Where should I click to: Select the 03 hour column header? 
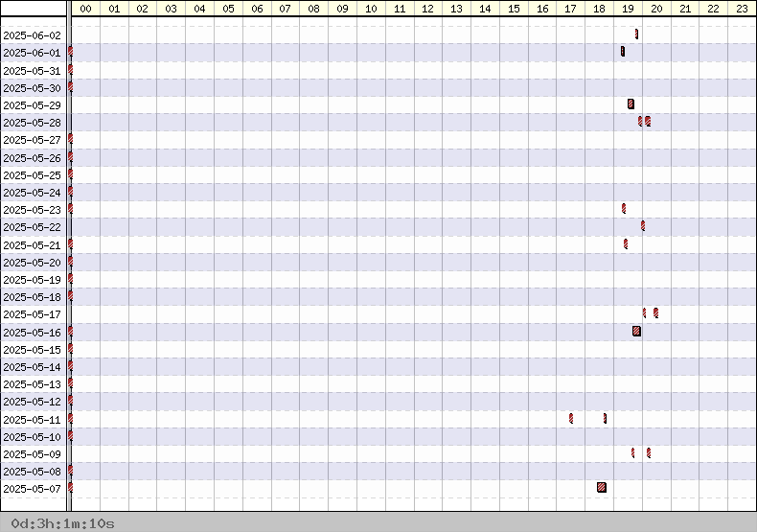[172, 9]
